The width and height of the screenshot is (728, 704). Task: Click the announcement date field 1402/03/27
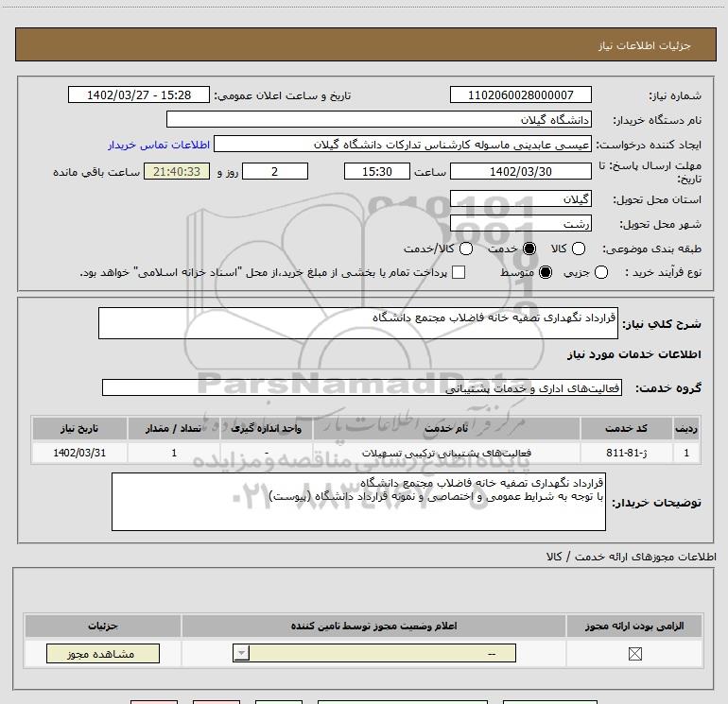pos(139,95)
